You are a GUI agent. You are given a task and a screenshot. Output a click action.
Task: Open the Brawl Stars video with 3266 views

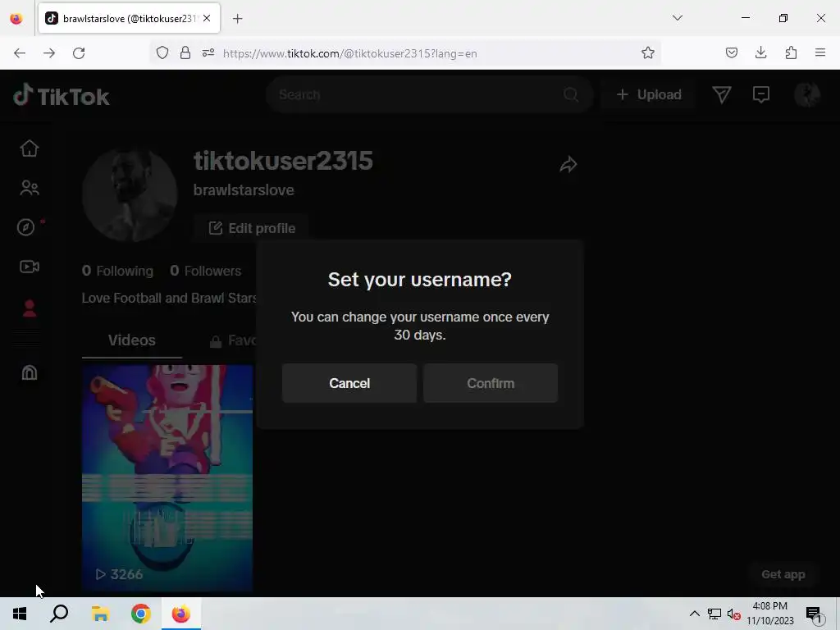click(x=167, y=478)
